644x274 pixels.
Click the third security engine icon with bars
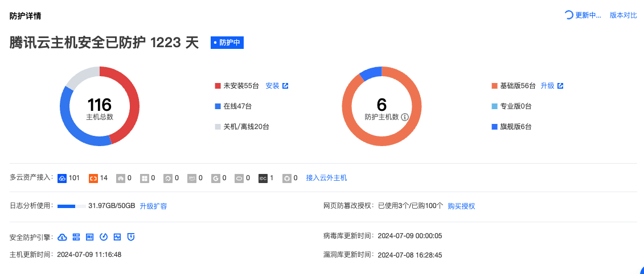coord(89,236)
